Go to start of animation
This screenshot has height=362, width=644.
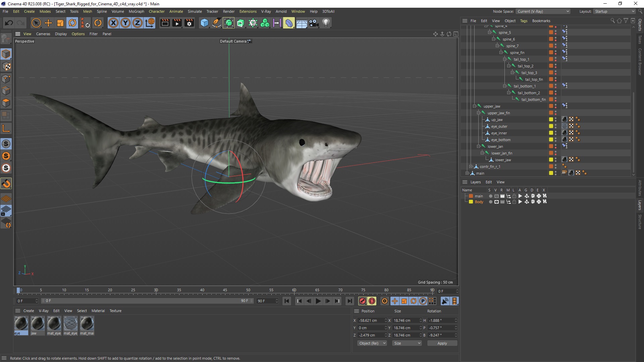point(287,301)
